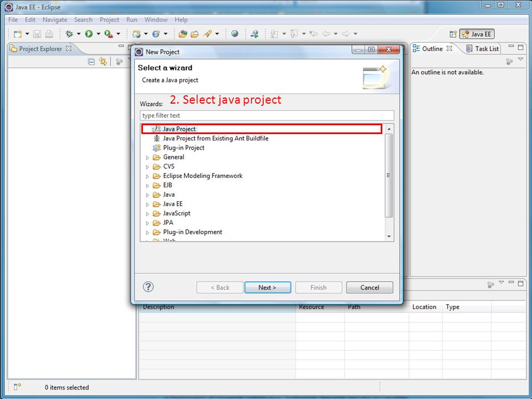
Task: Click Collapse All in Project Explorer
Action: (x=91, y=62)
